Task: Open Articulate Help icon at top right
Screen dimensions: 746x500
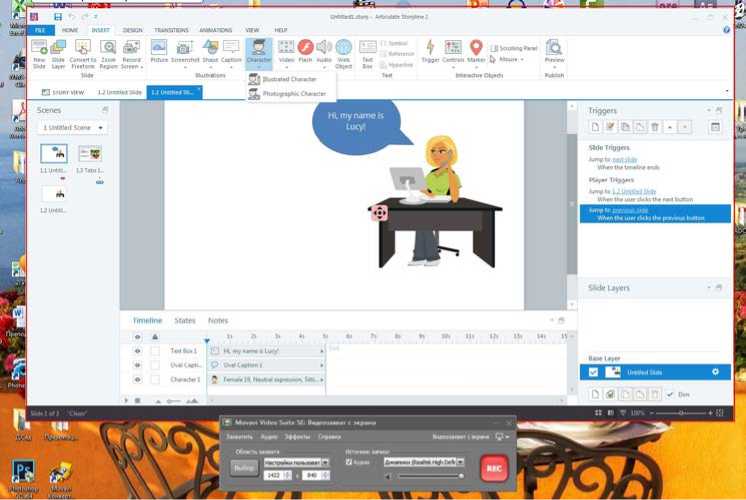Action: point(726,30)
